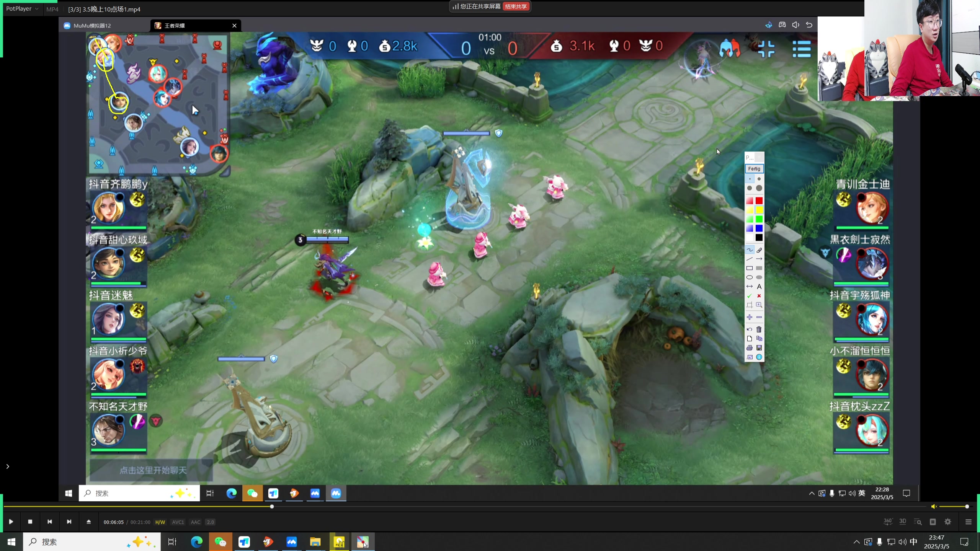Click the trash can to clear drawings
The height and width of the screenshot is (551, 980).
pos(759,329)
